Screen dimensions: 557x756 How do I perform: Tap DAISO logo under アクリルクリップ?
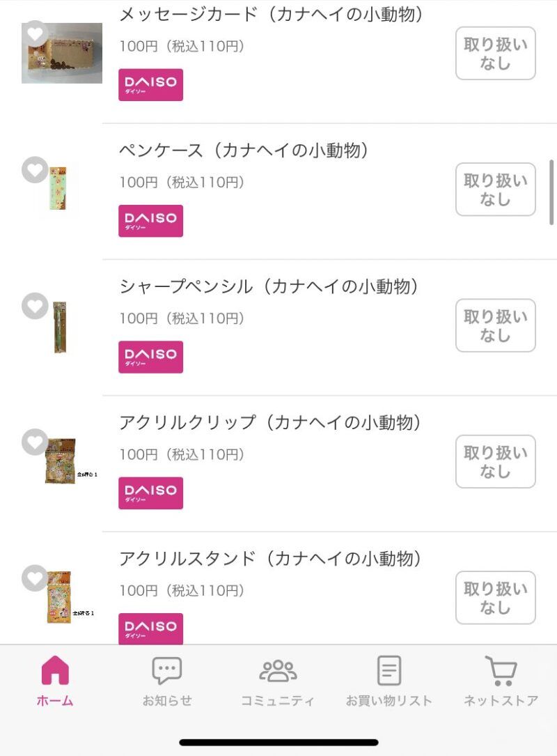(x=150, y=493)
